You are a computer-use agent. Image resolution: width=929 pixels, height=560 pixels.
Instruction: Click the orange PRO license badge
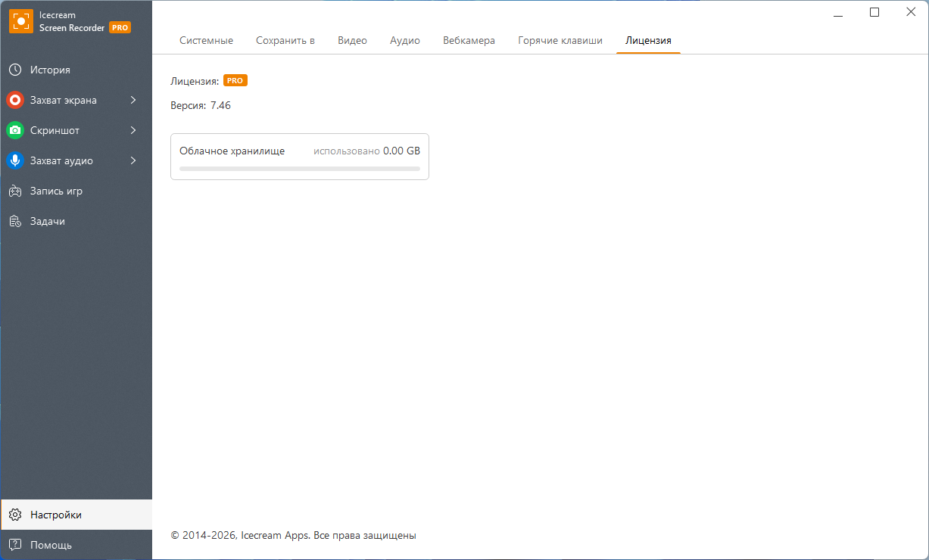click(235, 81)
